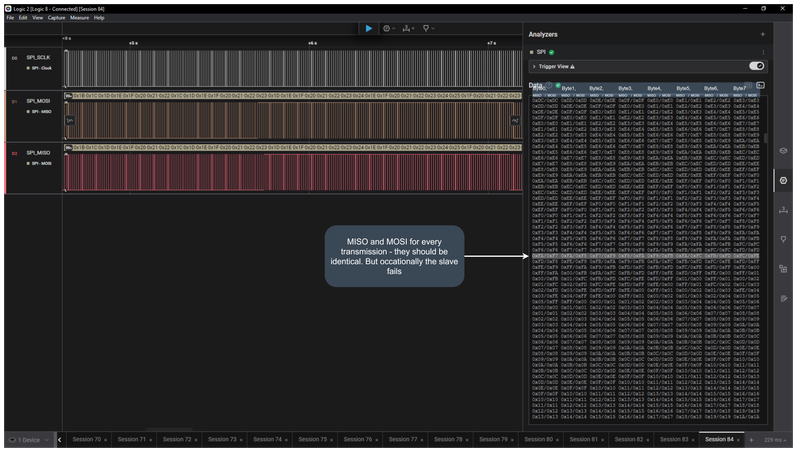This screenshot has width=797, height=452.
Task: Switch to the Session 83 tab
Action: point(674,439)
